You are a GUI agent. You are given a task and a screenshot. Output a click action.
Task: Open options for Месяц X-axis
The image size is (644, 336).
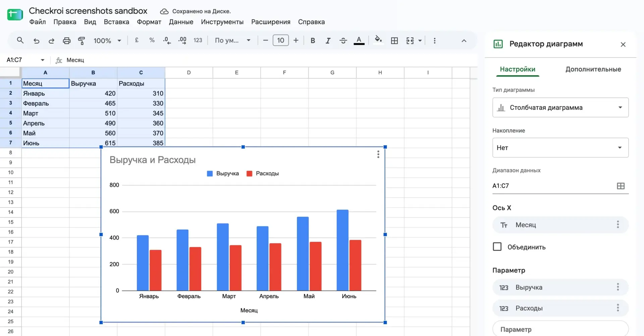pyautogui.click(x=618, y=225)
